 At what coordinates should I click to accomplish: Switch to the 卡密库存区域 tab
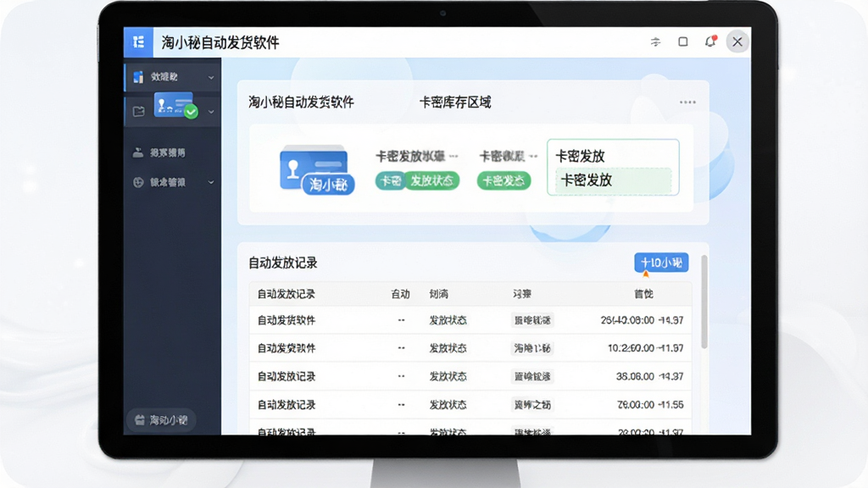[x=455, y=103]
